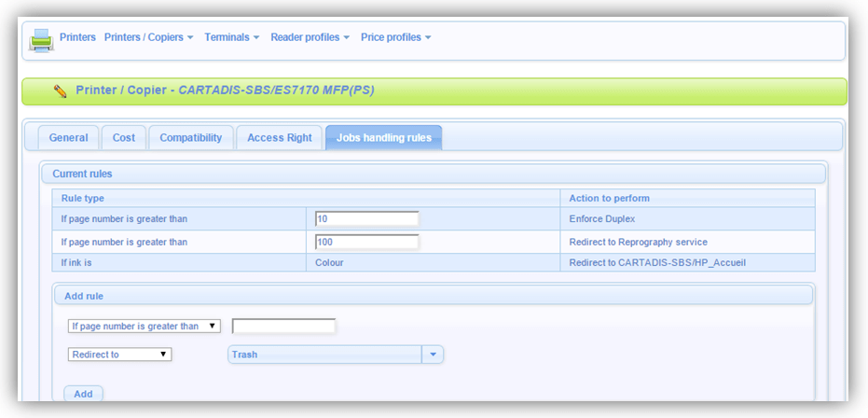Switch to the General tab
The height and width of the screenshot is (418, 868).
(68, 137)
